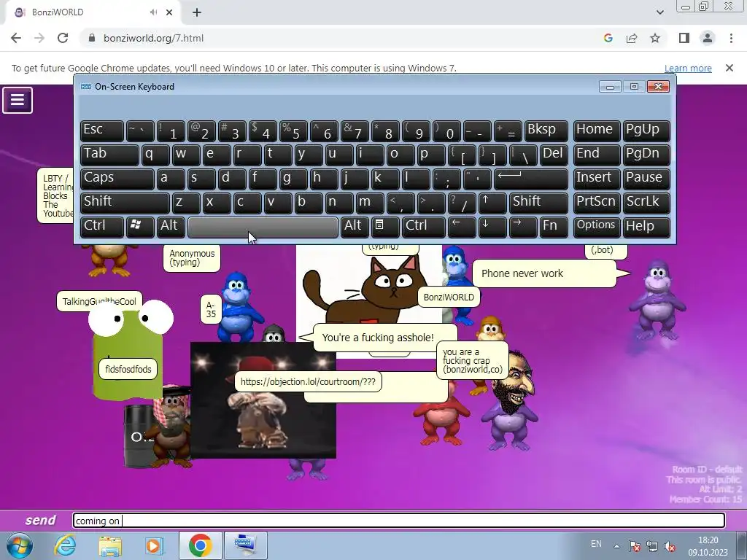Click the left arrow key on the keyboard
747x560 pixels.
click(462, 226)
